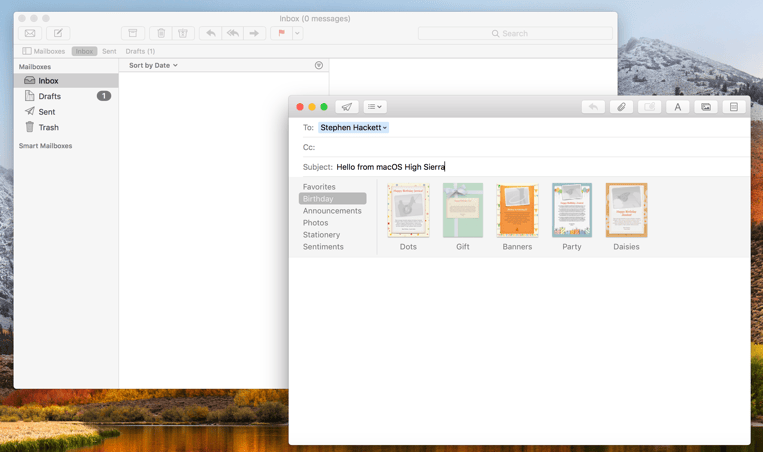Click Junk icon in Mail toolbar
The image size is (763, 452).
tap(183, 33)
